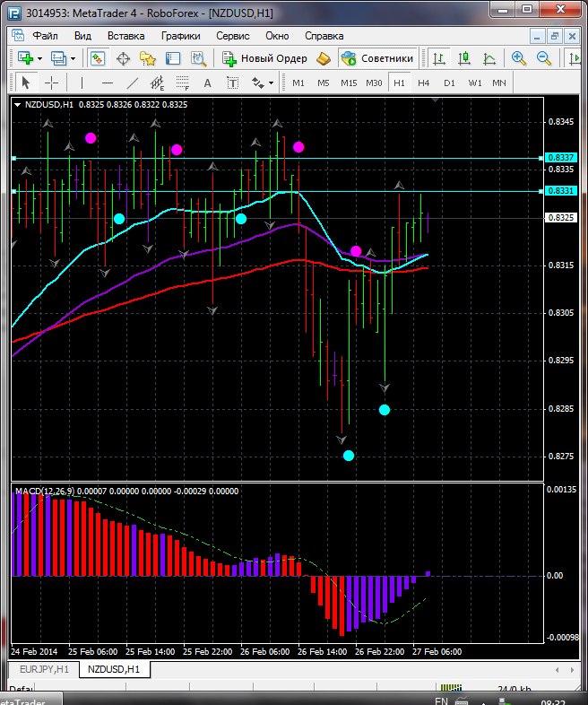Switch to M1 timeframe

tap(298, 83)
